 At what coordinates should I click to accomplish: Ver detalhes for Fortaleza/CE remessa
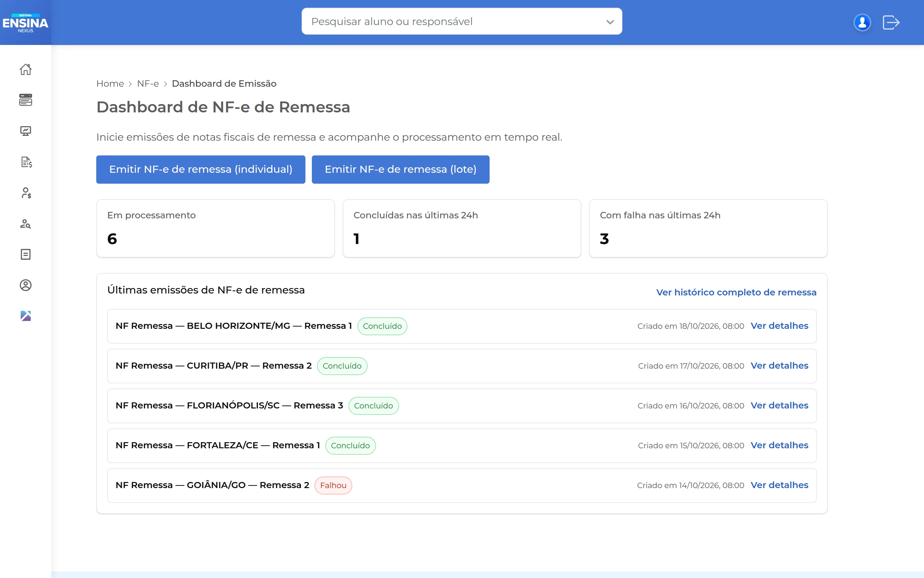779,445
